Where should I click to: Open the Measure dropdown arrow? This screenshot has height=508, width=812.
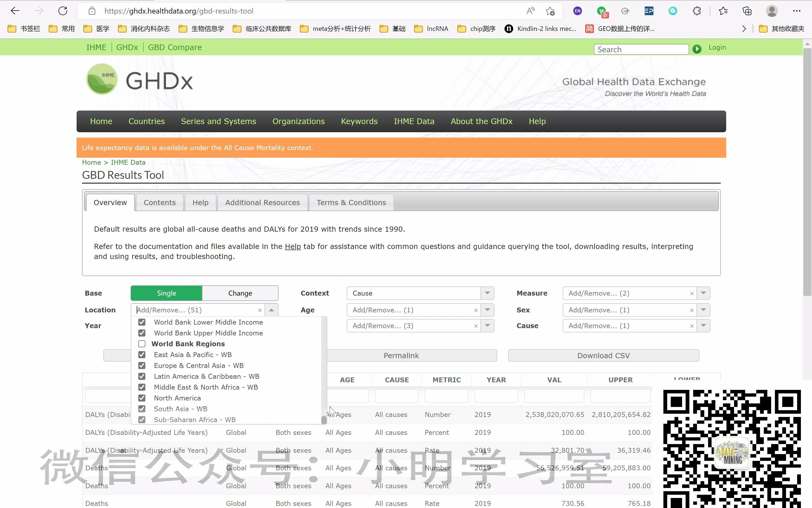tap(704, 293)
